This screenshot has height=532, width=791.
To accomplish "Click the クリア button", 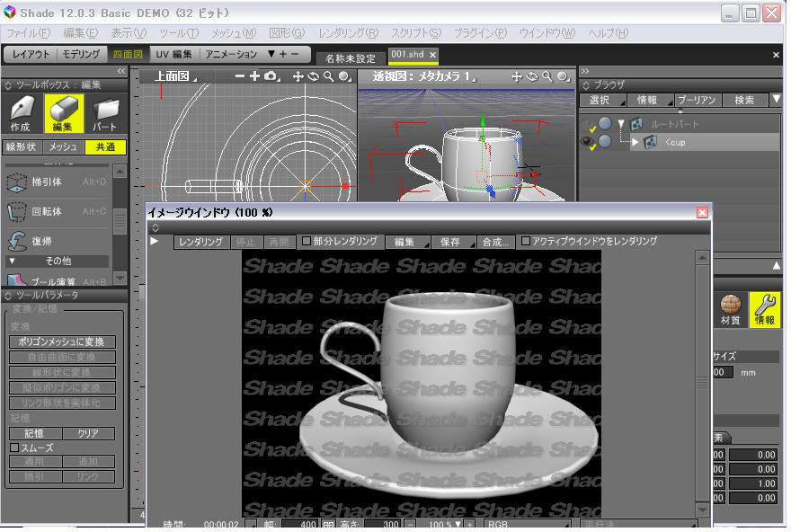I will coord(88,433).
